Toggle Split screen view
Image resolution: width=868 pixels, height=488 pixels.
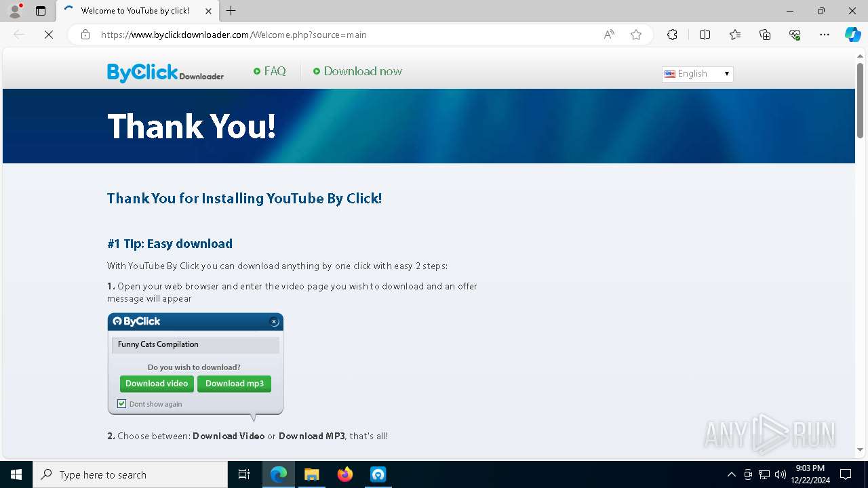click(705, 35)
